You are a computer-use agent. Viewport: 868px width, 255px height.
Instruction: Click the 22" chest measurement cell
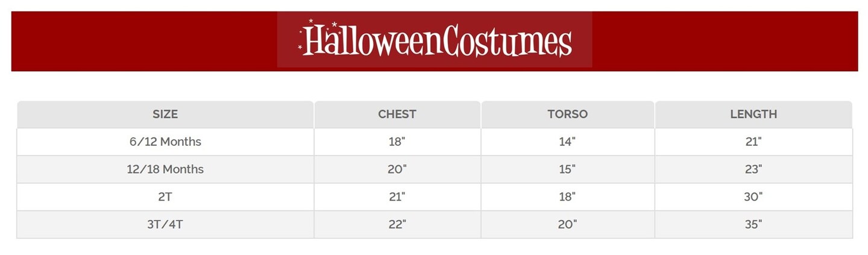pyautogui.click(x=397, y=225)
